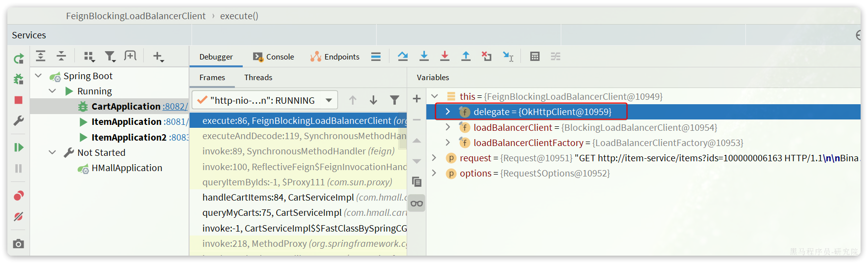Click the red Force Step Into icon
868x264 pixels.
tap(445, 57)
